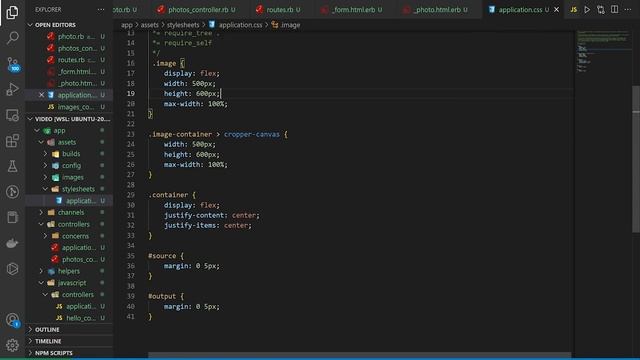Image resolution: width=640 pixels, height=360 pixels.
Task: Click Split Editor Right icon
Action: (x=614, y=9)
